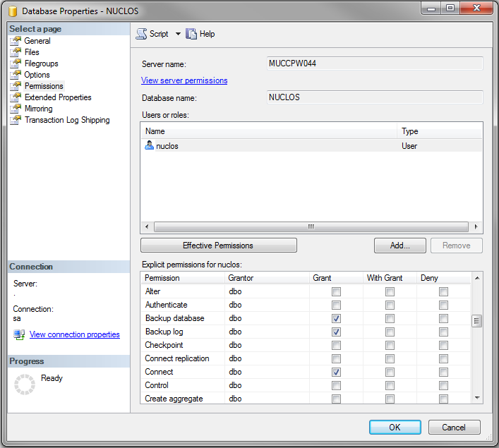Click the connection properties icon

pos(19,334)
